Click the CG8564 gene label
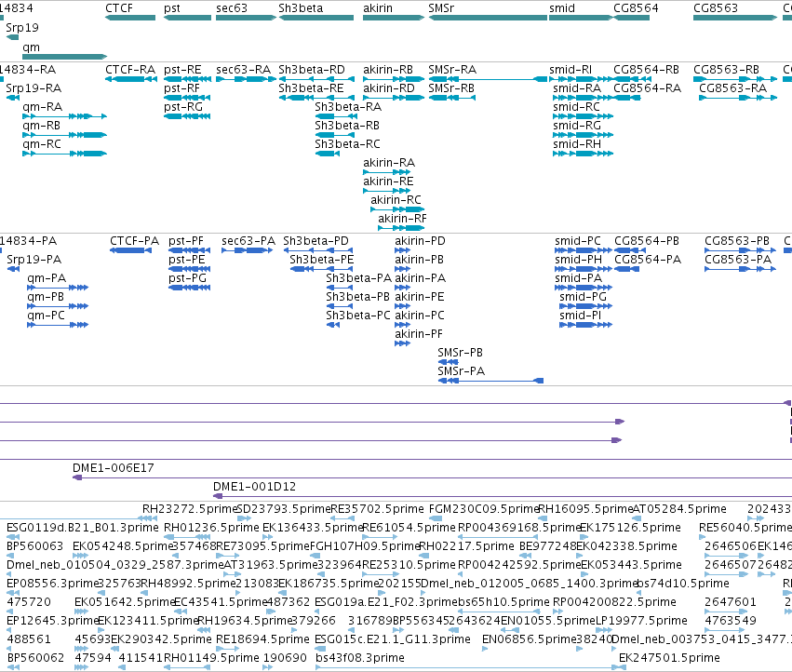Screen dimensions: 792x672 (x=636, y=8)
